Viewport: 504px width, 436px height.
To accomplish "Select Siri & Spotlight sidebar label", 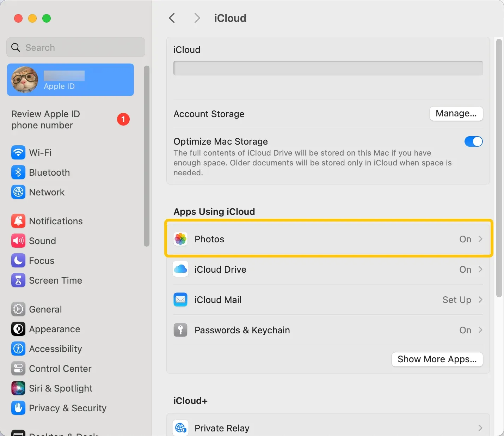I will [61, 388].
